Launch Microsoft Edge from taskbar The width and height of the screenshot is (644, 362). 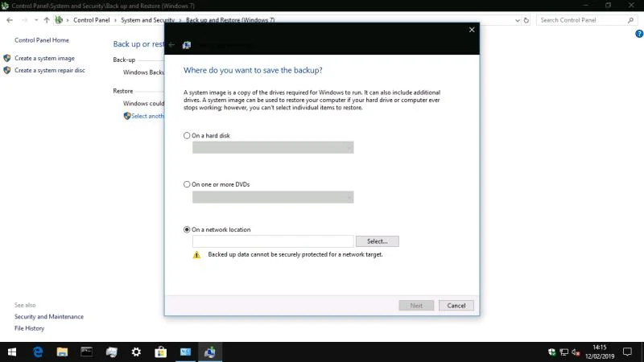38,352
